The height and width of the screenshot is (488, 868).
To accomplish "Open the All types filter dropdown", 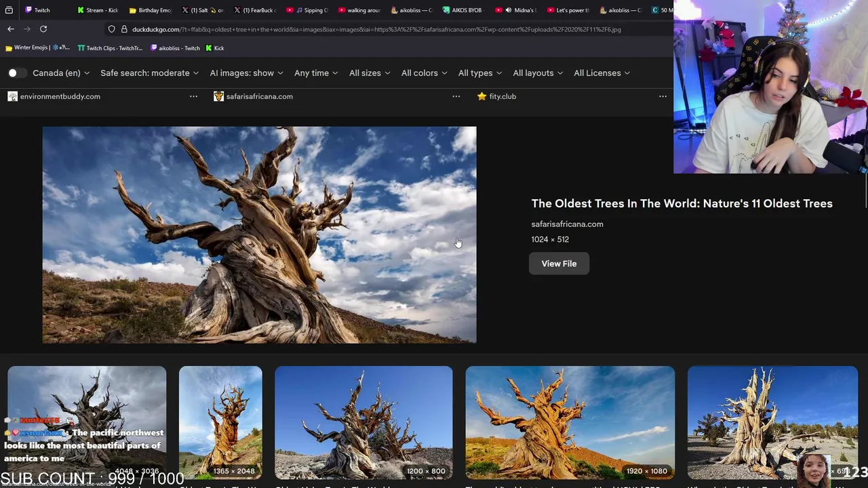I will pyautogui.click(x=480, y=73).
